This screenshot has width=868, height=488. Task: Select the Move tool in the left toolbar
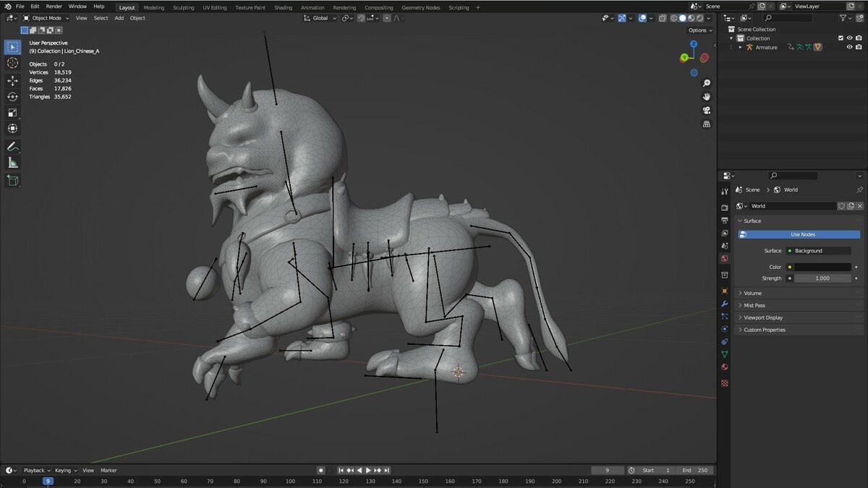pos(12,81)
